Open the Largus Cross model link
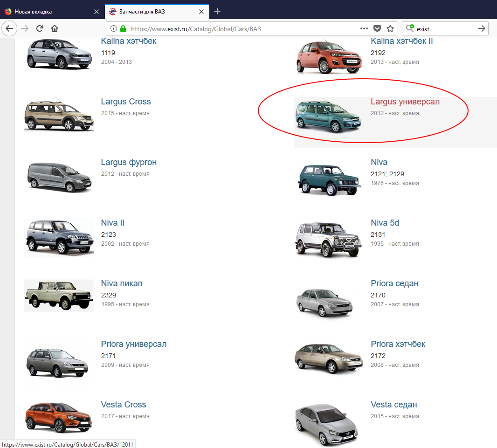The image size is (497, 448). (x=126, y=102)
